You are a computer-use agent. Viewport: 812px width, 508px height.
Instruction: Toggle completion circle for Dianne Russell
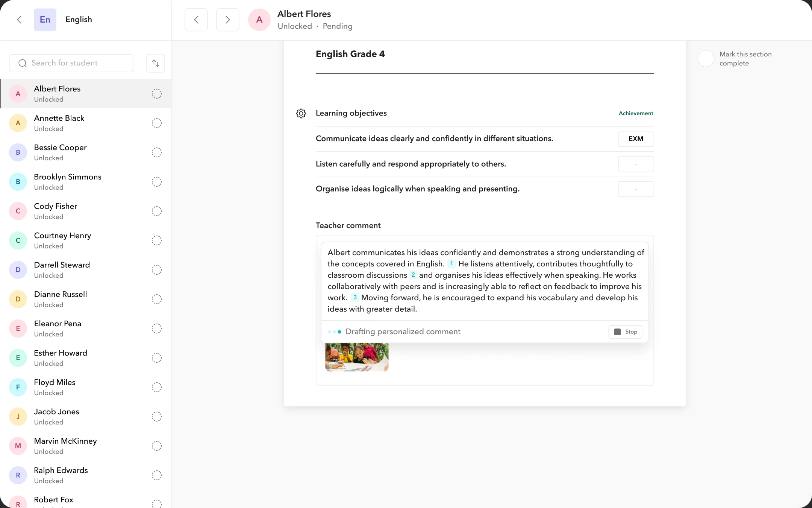157,299
